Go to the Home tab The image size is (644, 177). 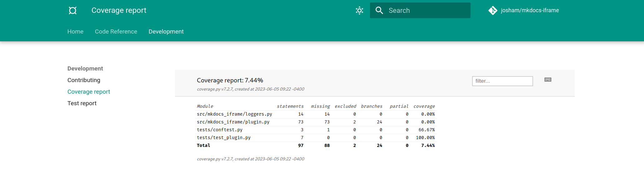[75, 32]
